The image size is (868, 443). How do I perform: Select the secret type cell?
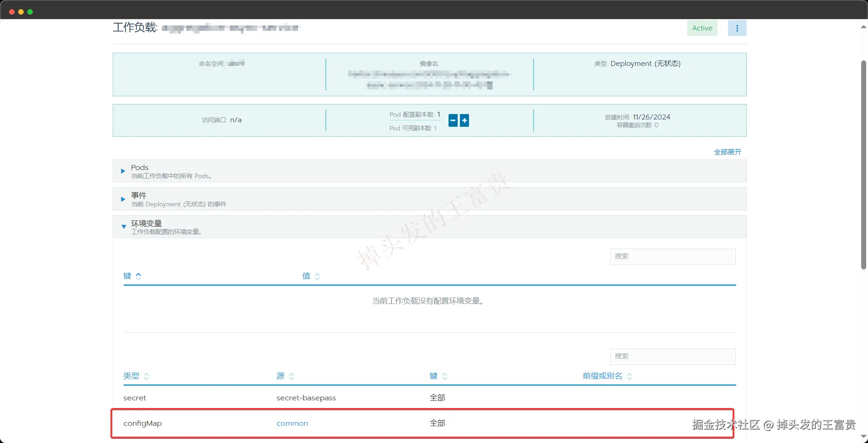tap(135, 398)
